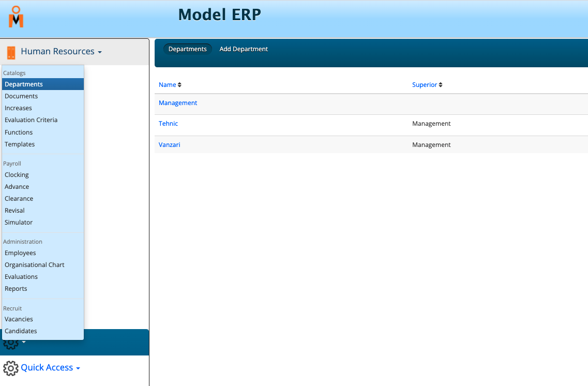Click the orange Human Resources module icon

[11, 52]
